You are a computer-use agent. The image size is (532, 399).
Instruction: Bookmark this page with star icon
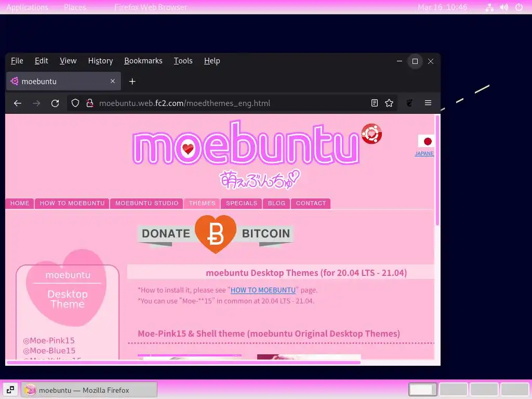389,103
